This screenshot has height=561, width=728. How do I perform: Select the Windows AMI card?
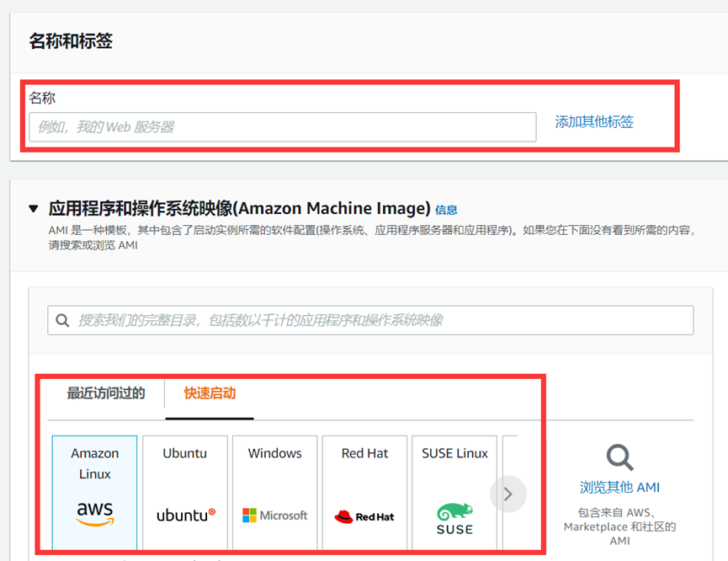[275, 493]
